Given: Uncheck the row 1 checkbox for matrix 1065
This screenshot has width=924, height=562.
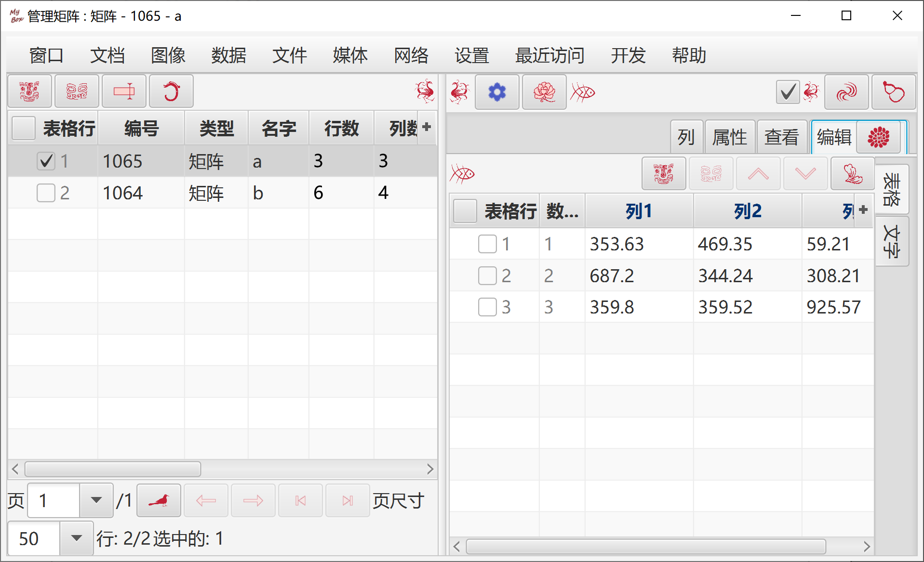Looking at the screenshot, I should [x=46, y=161].
